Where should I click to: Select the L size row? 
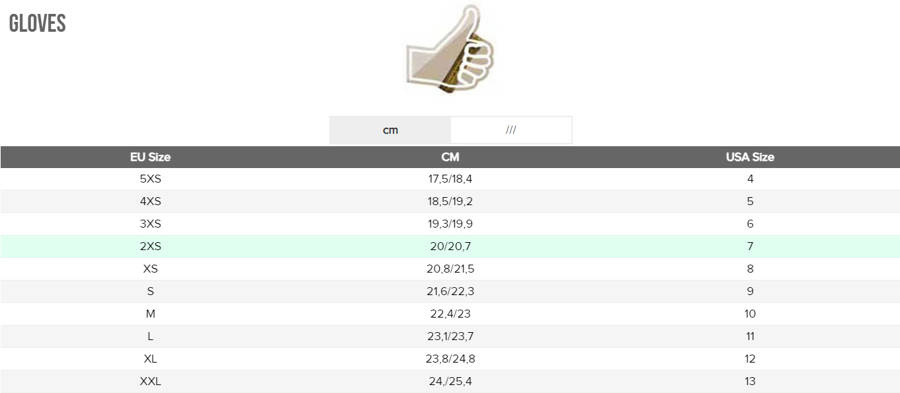[450, 336]
